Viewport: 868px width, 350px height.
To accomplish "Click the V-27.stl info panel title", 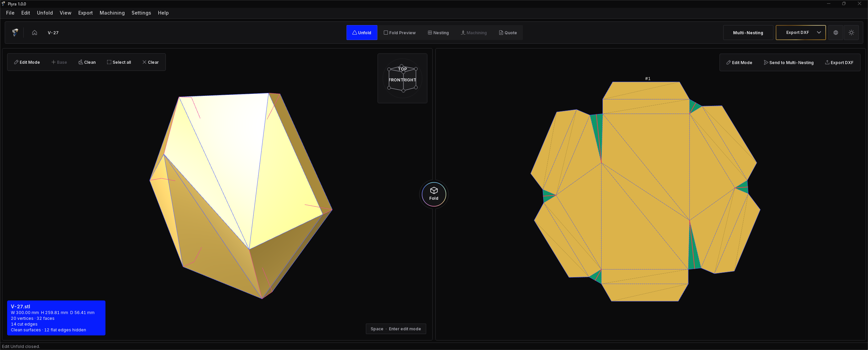I will (20, 306).
